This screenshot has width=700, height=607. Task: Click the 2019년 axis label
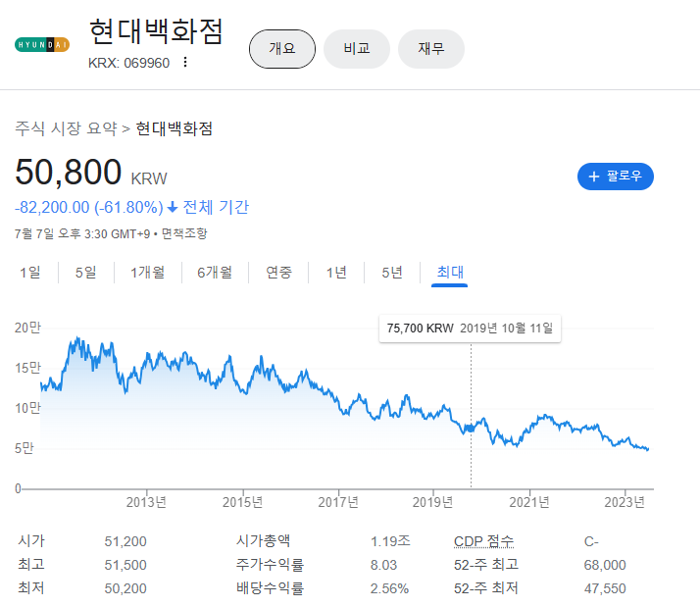(x=432, y=502)
